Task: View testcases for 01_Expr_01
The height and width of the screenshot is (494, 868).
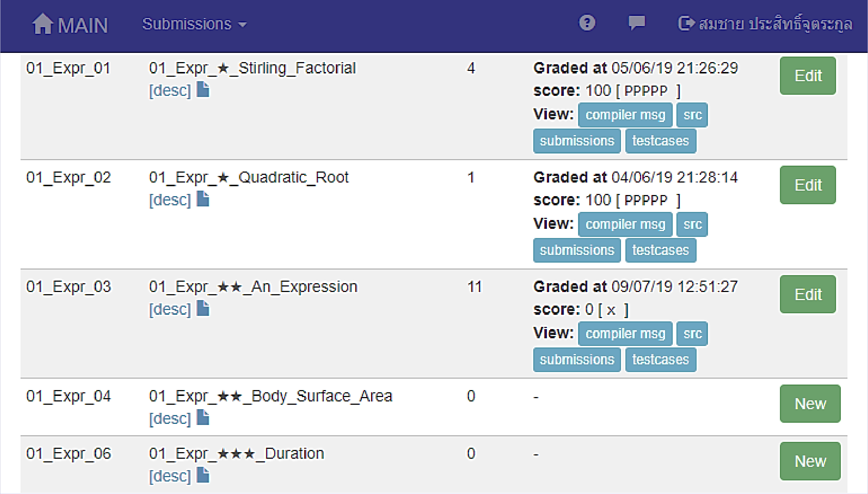Action: pyautogui.click(x=661, y=141)
